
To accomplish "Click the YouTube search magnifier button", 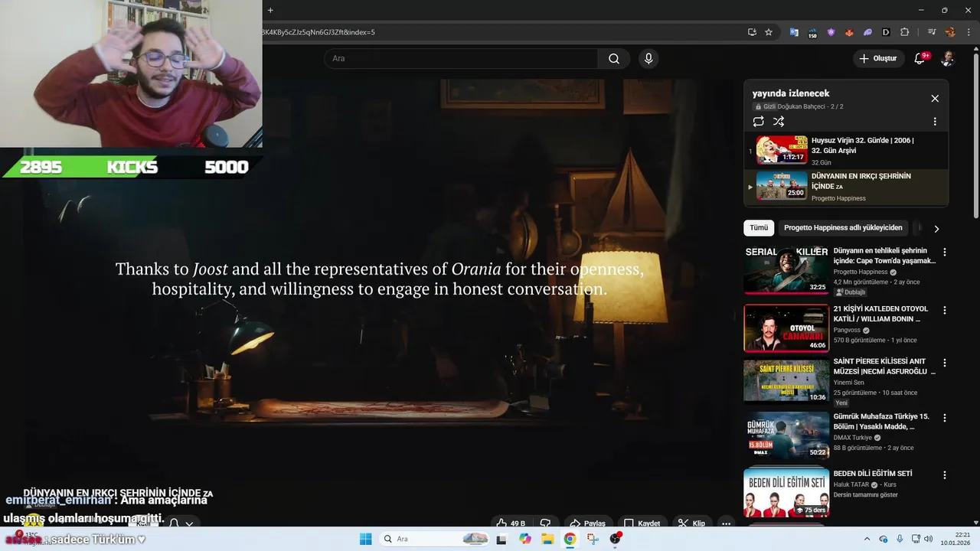I will click(614, 59).
